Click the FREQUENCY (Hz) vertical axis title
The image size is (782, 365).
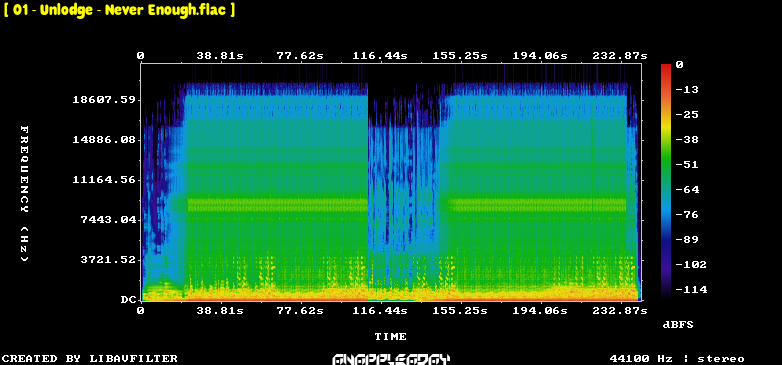(x=24, y=193)
